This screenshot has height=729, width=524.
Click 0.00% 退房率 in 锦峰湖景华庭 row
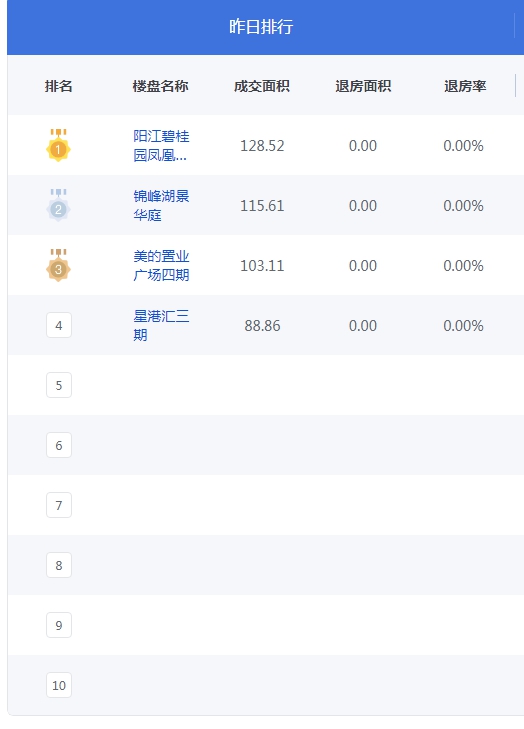[x=464, y=205]
